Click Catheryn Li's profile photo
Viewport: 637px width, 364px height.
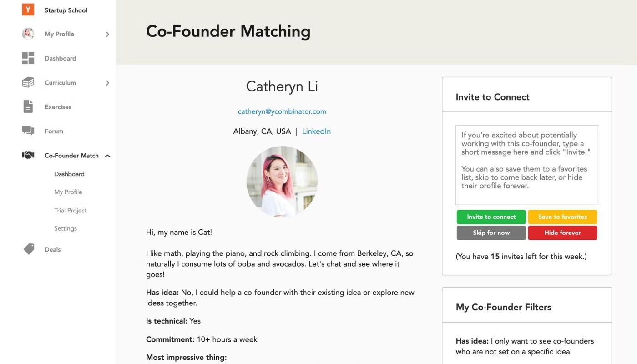(x=282, y=181)
